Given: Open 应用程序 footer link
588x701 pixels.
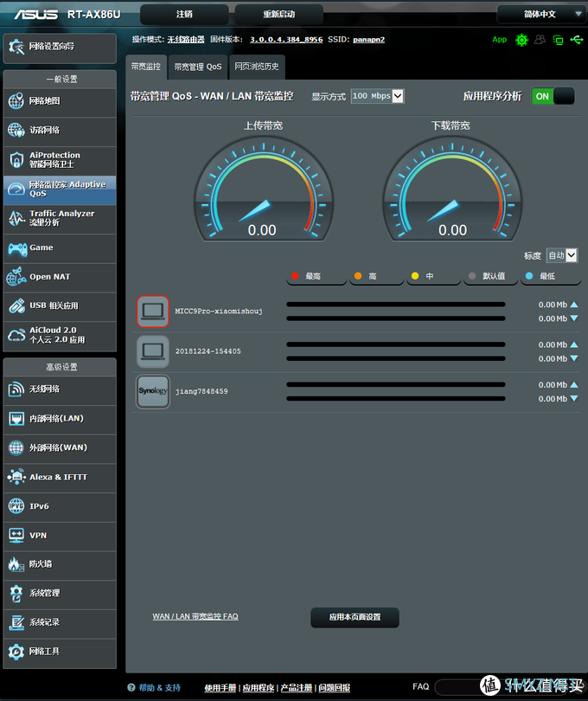Looking at the screenshot, I should click(259, 688).
